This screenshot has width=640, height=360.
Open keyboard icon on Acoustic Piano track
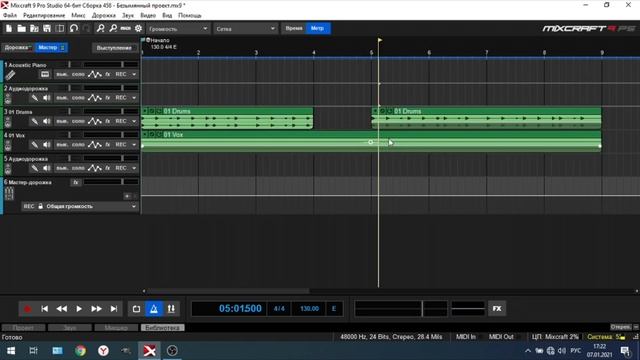pyautogui.click(x=45, y=74)
